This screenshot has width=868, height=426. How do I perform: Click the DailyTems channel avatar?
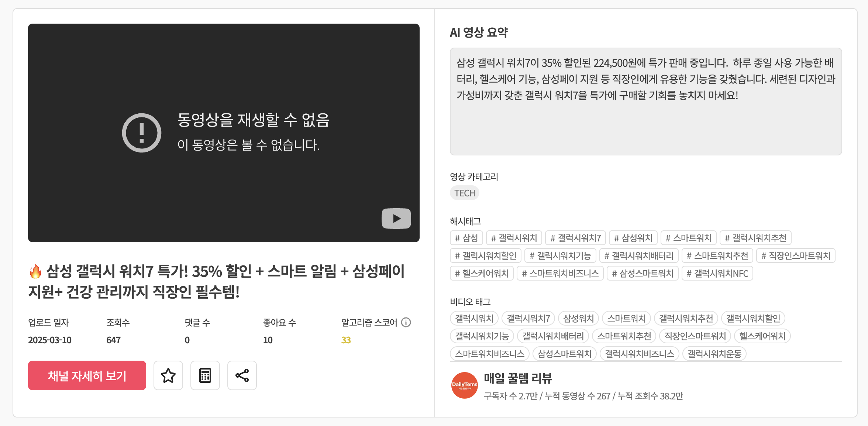(465, 385)
